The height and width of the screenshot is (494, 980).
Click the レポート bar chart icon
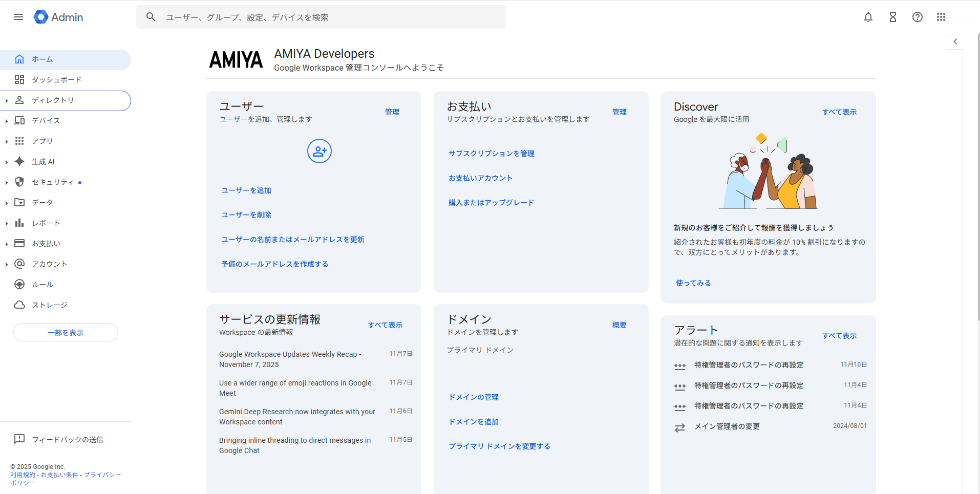point(19,223)
